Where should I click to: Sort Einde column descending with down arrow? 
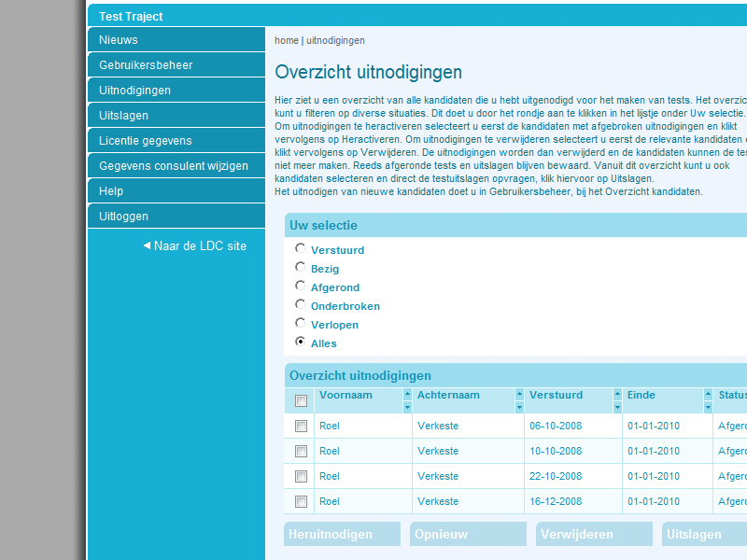click(708, 407)
